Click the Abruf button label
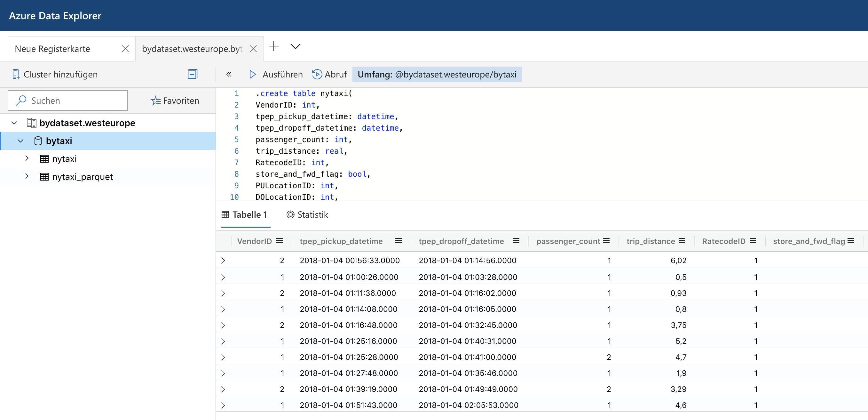868x420 pixels. tap(335, 74)
